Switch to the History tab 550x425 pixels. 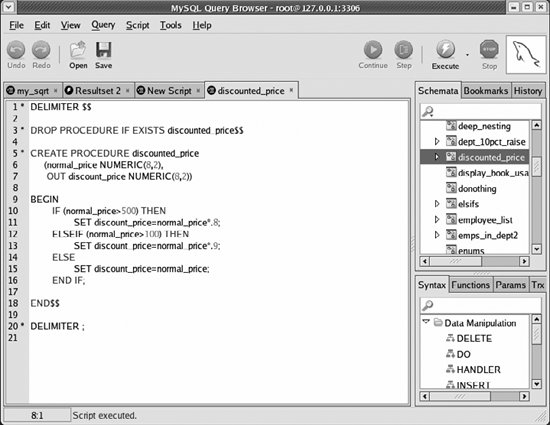(x=528, y=91)
